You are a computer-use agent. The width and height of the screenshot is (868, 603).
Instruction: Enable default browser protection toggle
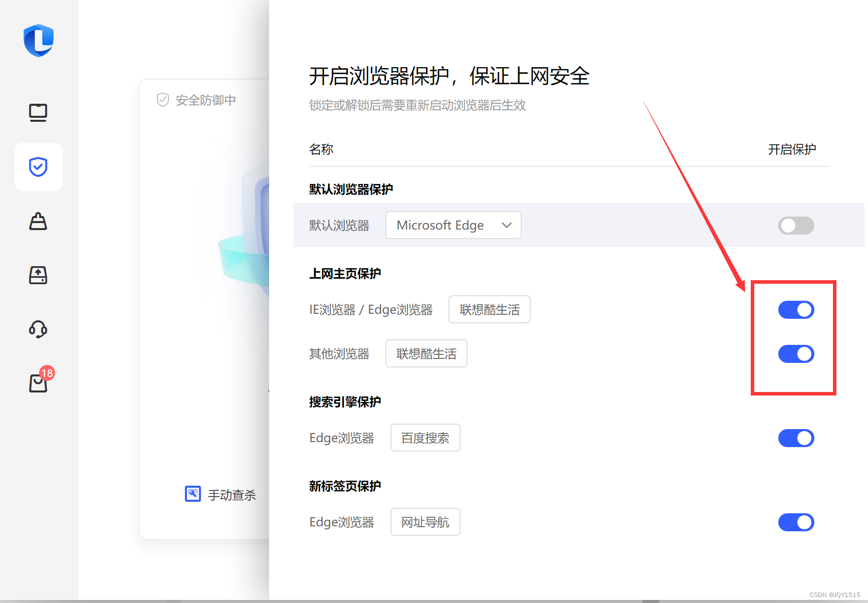[796, 226]
